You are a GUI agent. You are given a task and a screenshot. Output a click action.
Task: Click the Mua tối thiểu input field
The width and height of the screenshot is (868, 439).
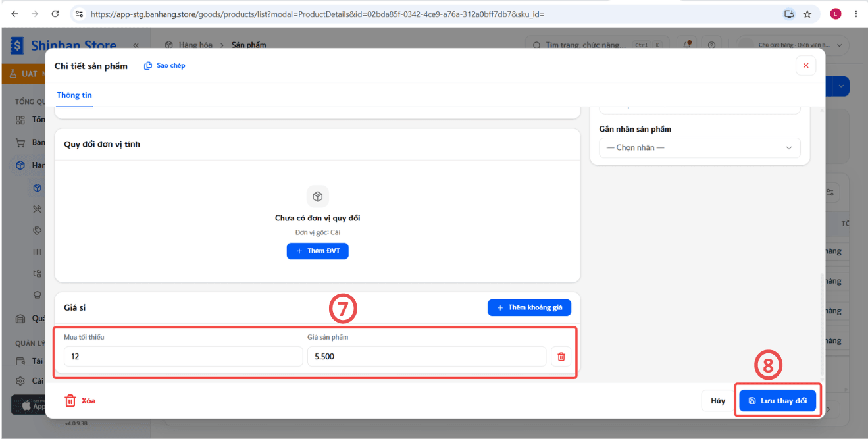pyautogui.click(x=183, y=356)
